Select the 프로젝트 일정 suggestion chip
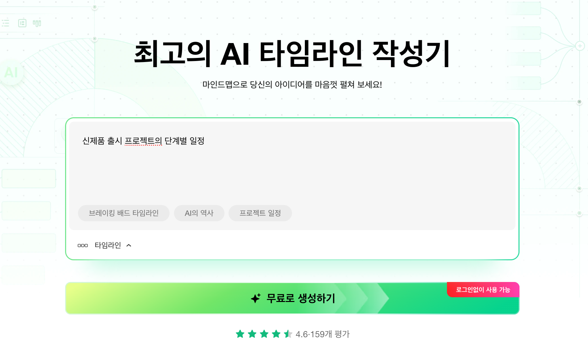588x364 pixels. (260, 213)
